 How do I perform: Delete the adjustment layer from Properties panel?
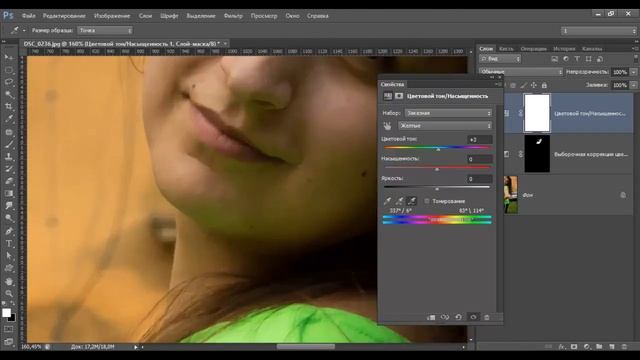tap(487, 317)
